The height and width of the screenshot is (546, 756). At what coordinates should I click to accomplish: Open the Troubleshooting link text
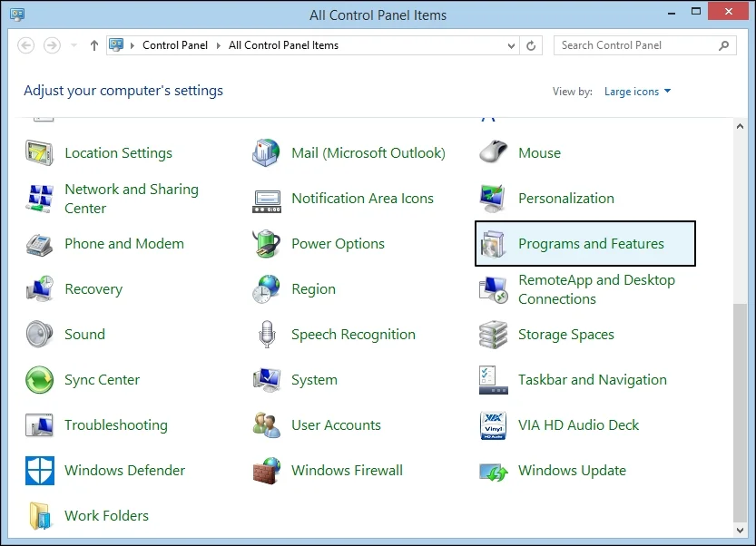pos(116,425)
